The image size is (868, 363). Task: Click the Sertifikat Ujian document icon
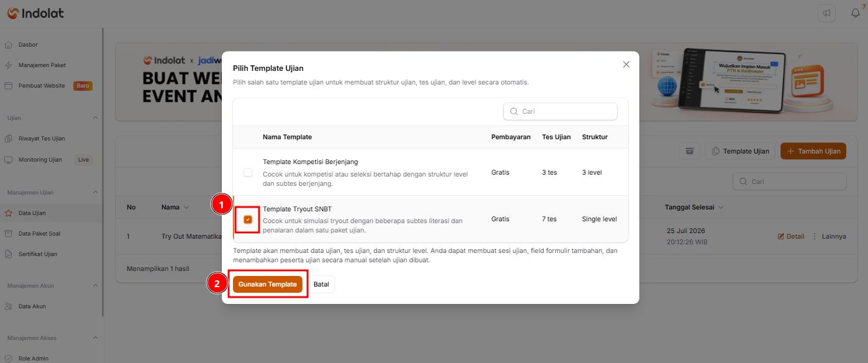tap(9, 254)
